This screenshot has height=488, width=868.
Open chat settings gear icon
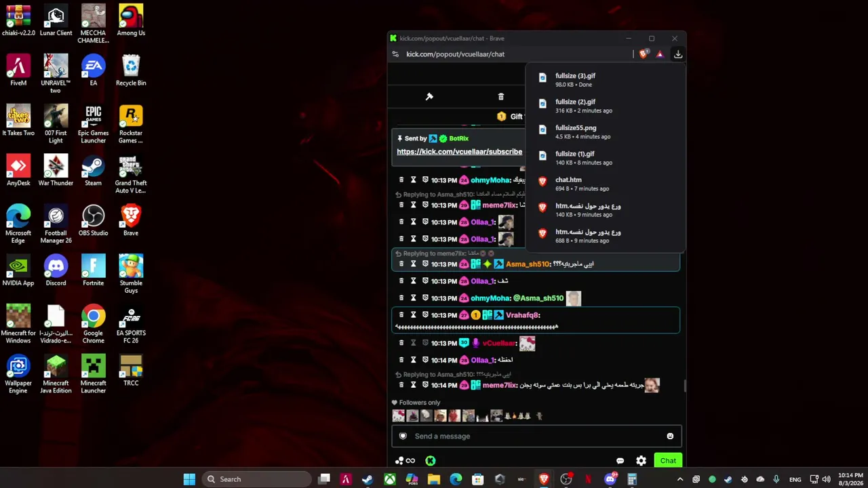pos(641,461)
